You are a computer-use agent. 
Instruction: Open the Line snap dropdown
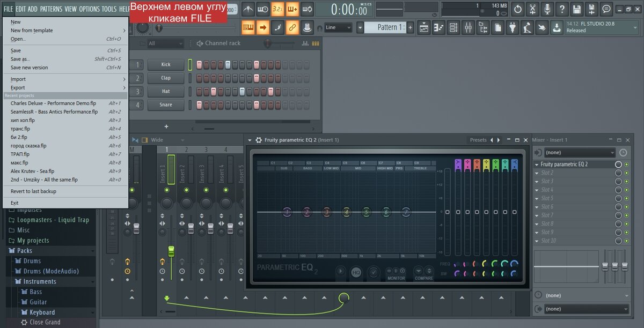click(338, 27)
